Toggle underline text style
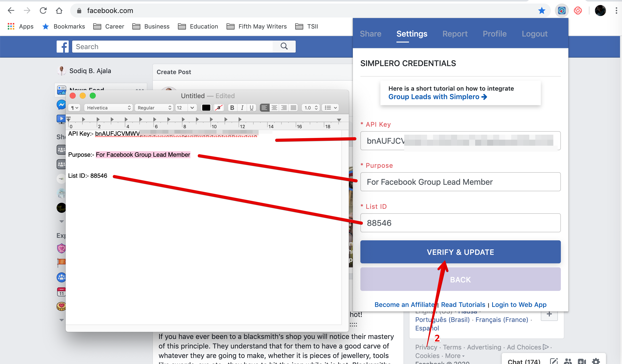The height and width of the screenshot is (364, 622). tap(251, 108)
